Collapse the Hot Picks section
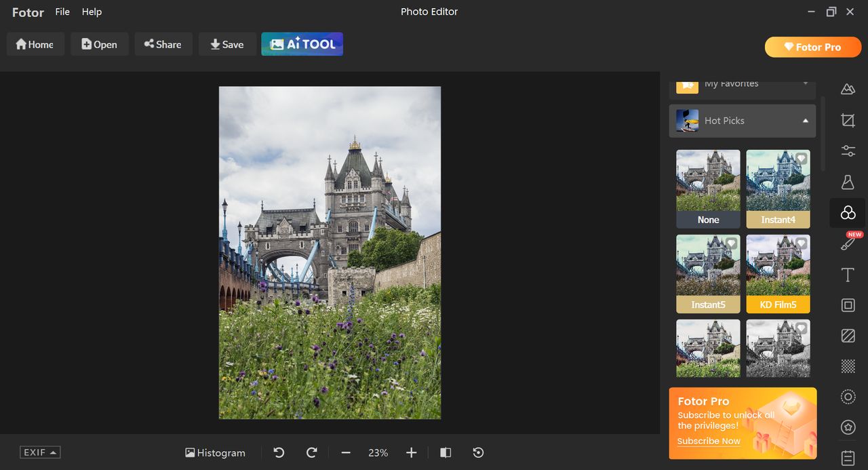 point(805,121)
